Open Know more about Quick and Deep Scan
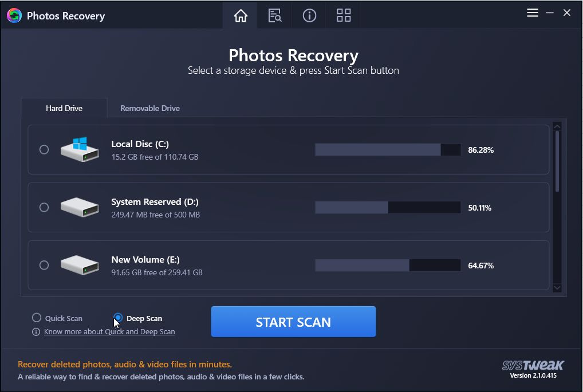The height and width of the screenshot is (392, 583). pos(110,332)
